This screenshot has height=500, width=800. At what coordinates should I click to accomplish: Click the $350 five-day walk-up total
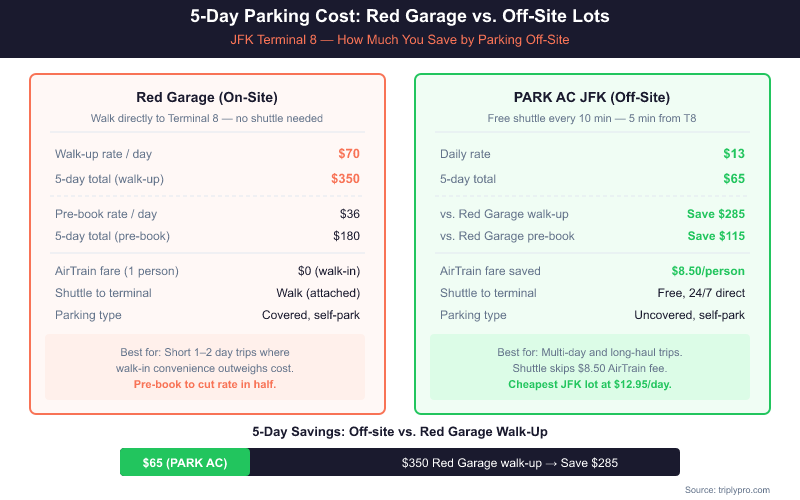coord(345,179)
